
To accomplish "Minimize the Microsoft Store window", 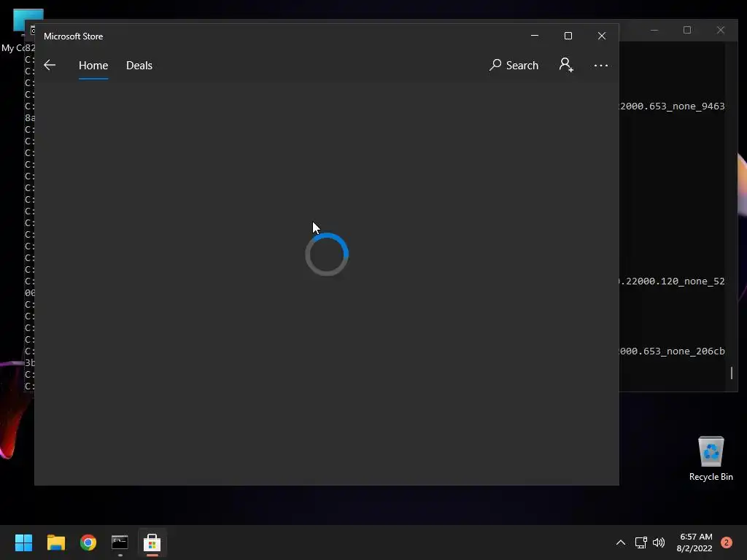I will (x=535, y=36).
